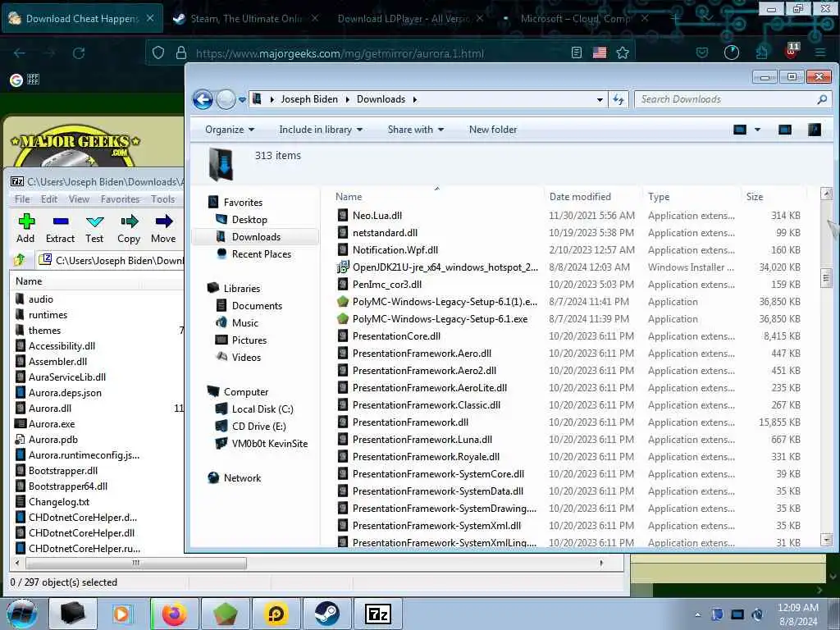Open the Firefox Pocket icon
Image resolution: width=840 pixels, height=630 pixels.
(702, 52)
